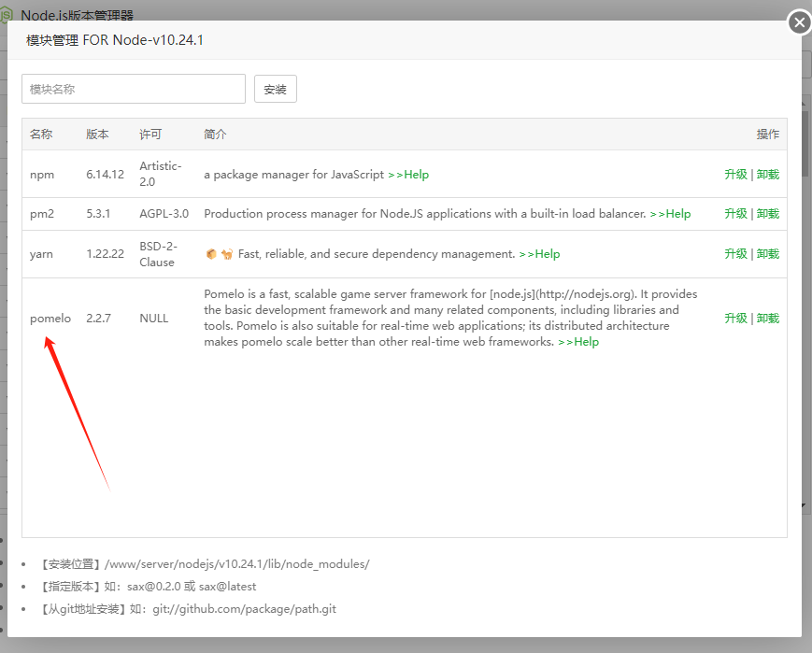Select the pomelo name cell
Image resolution: width=812 pixels, height=653 pixels.
pos(50,319)
